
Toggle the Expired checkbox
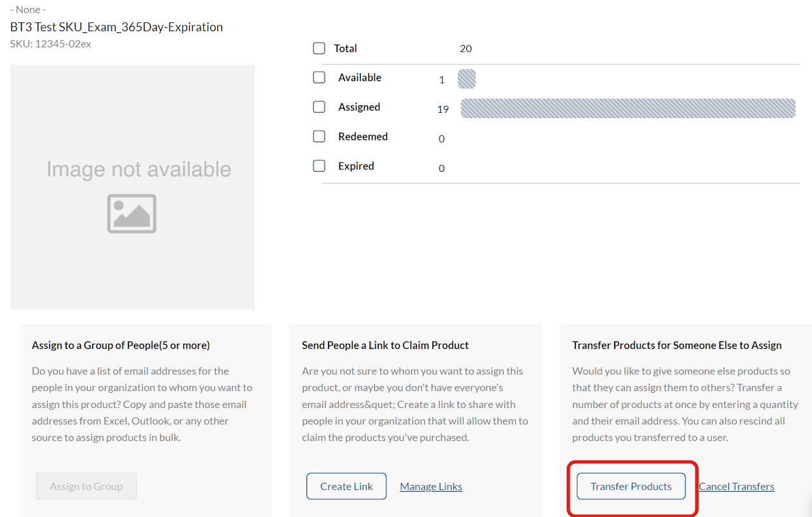coord(319,166)
